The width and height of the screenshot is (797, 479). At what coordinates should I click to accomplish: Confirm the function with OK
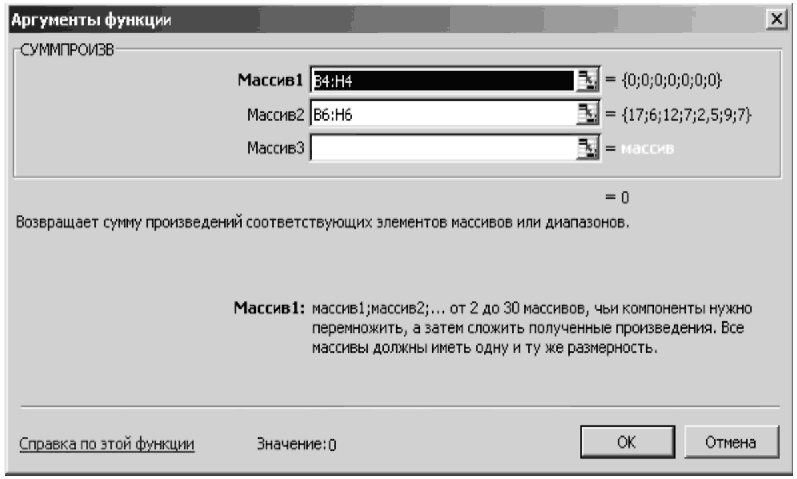627,442
